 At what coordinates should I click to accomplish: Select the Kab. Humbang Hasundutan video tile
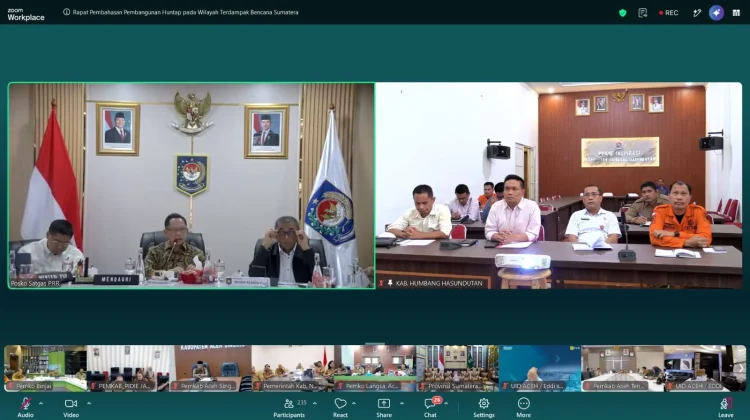(559, 186)
